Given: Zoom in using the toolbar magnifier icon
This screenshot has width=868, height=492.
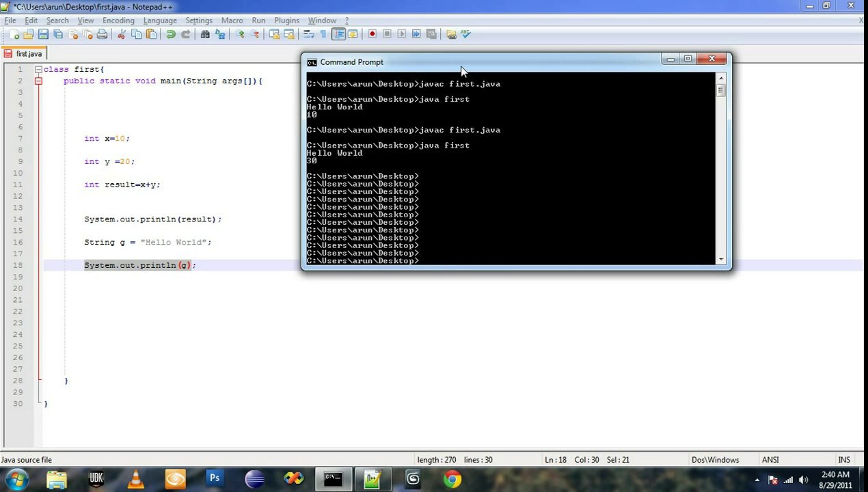Looking at the screenshot, I should 240,34.
